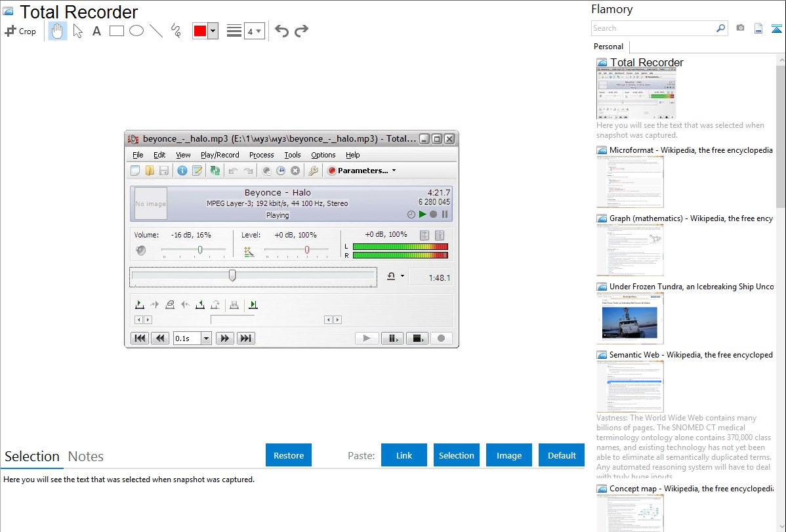Redo the last annotation
The image size is (786, 532).
301,31
